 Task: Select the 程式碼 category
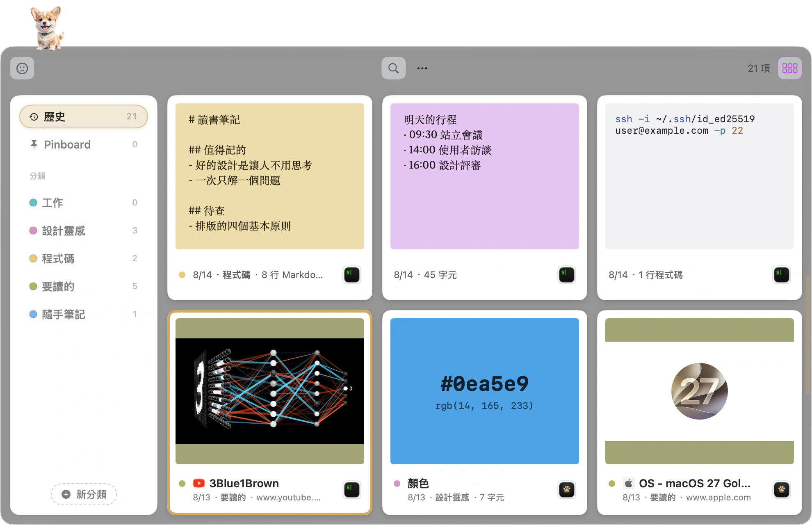[x=84, y=258]
